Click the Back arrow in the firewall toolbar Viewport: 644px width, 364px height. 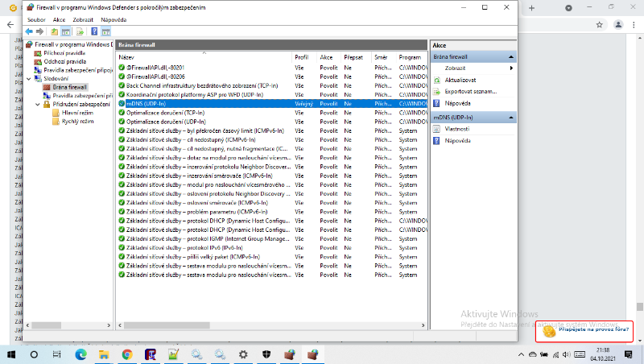point(29,31)
